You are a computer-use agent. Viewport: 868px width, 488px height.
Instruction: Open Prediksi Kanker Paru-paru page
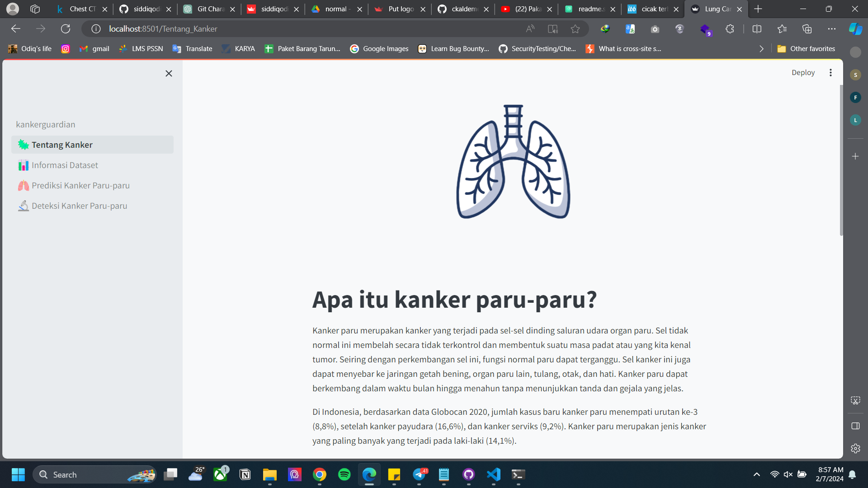(80, 185)
